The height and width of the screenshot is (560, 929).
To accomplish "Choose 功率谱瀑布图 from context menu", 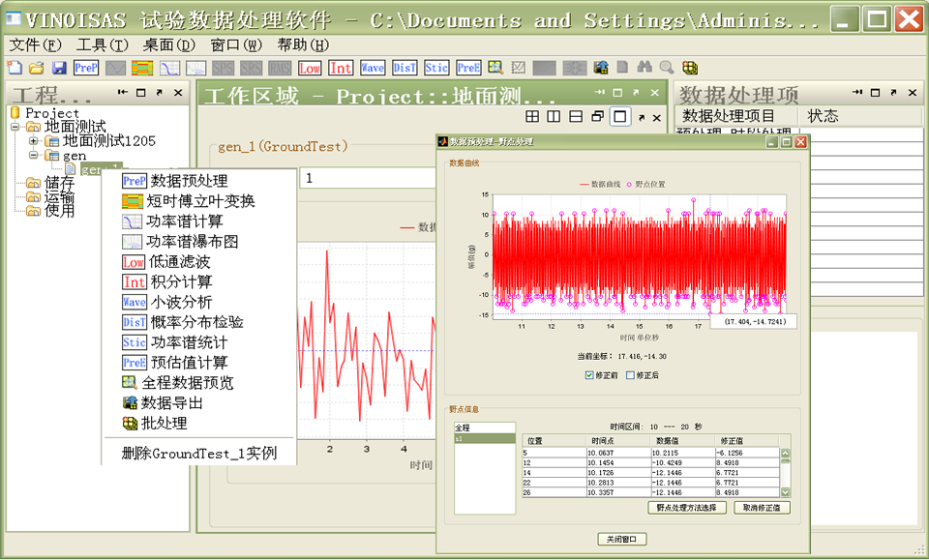I will tap(198, 242).
